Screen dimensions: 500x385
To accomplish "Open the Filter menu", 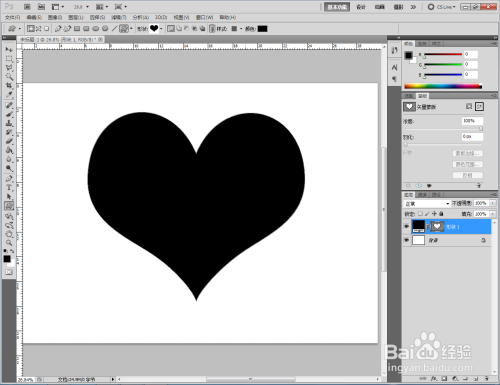I will click(x=118, y=17).
